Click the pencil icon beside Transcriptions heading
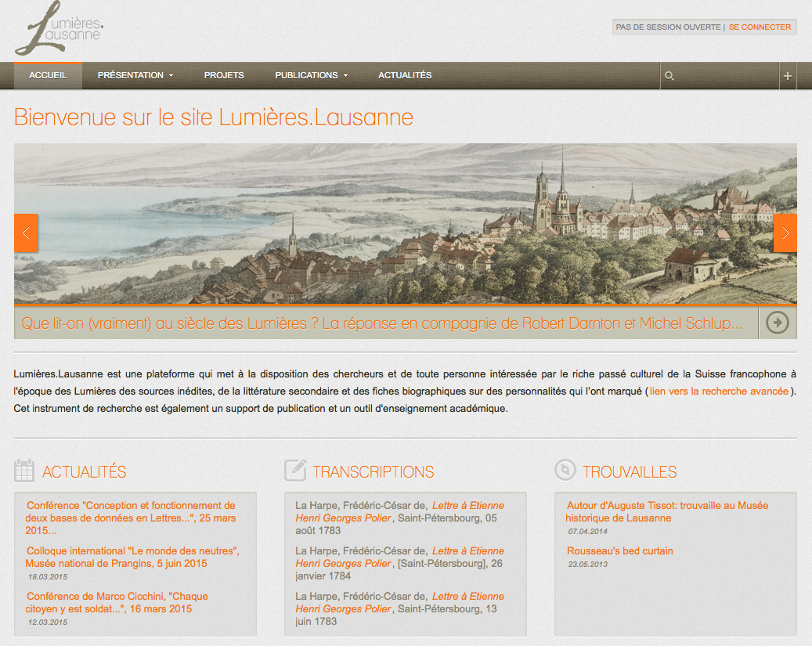The width and height of the screenshot is (812, 646). click(295, 471)
